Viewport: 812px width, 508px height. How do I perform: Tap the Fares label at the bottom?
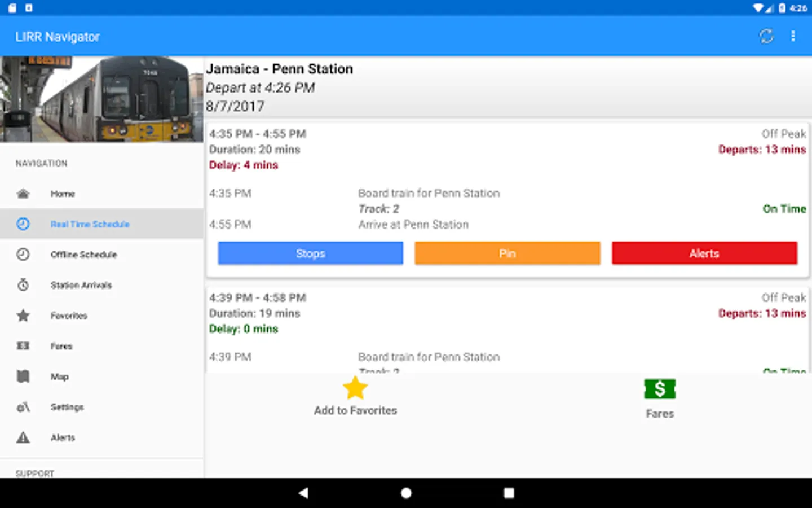(x=660, y=414)
